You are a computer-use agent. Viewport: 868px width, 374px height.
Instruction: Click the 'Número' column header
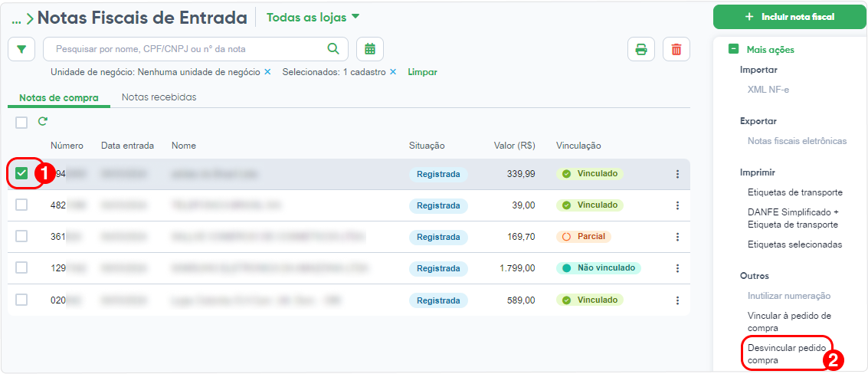(x=67, y=146)
